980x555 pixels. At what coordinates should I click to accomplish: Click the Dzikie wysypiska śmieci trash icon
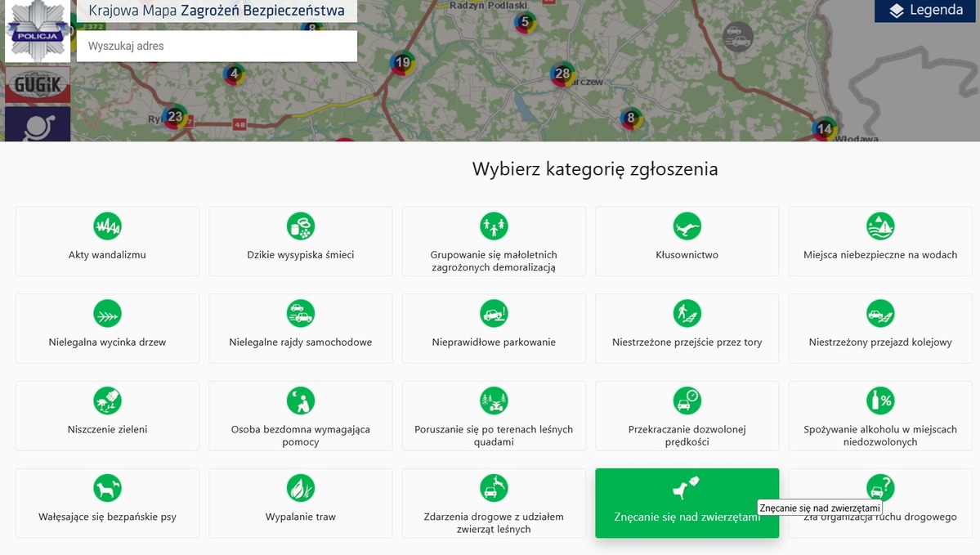(300, 226)
